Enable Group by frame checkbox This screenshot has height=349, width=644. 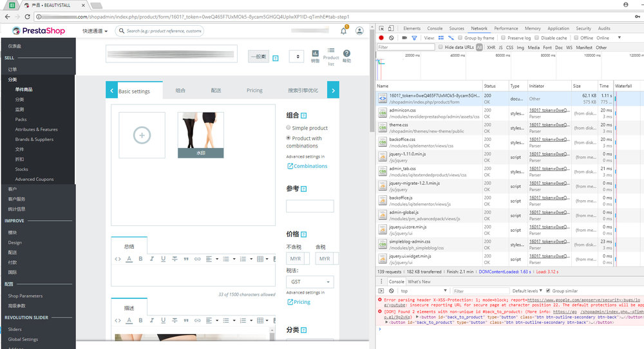[460, 38]
